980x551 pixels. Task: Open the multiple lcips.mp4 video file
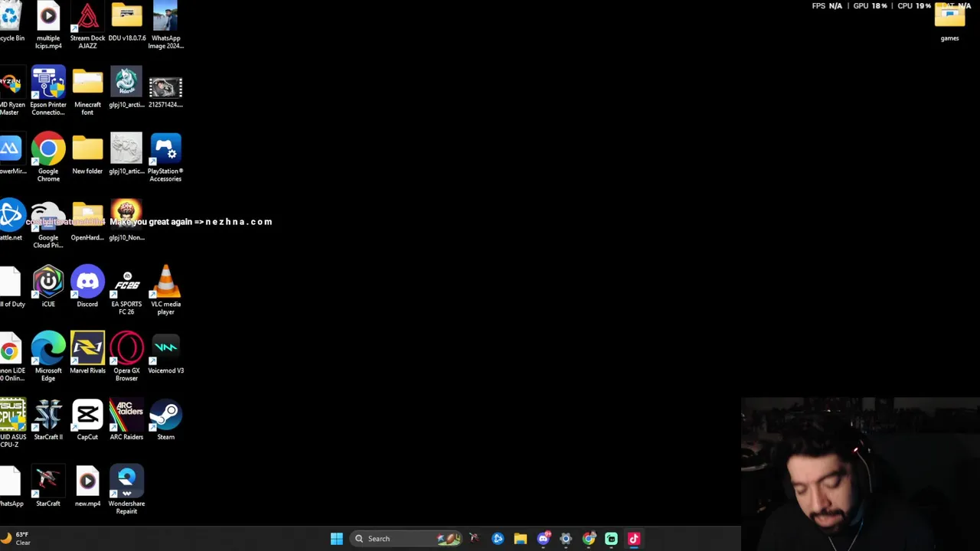click(x=48, y=25)
